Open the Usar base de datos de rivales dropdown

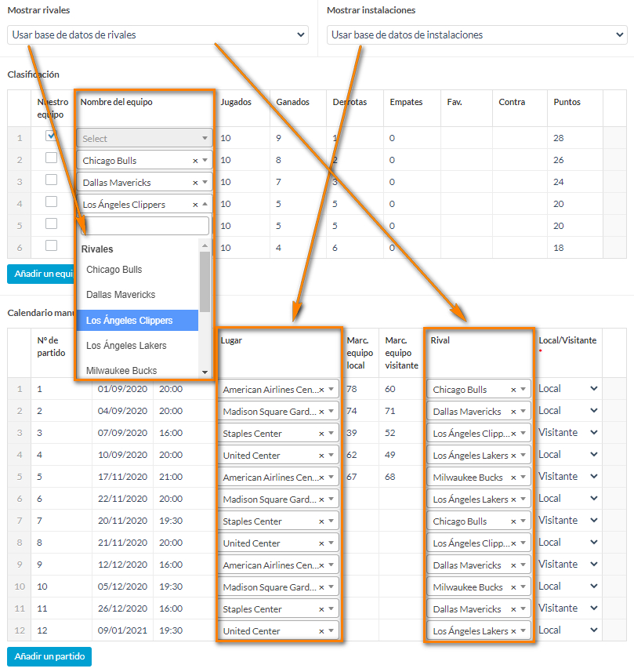pyautogui.click(x=158, y=35)
